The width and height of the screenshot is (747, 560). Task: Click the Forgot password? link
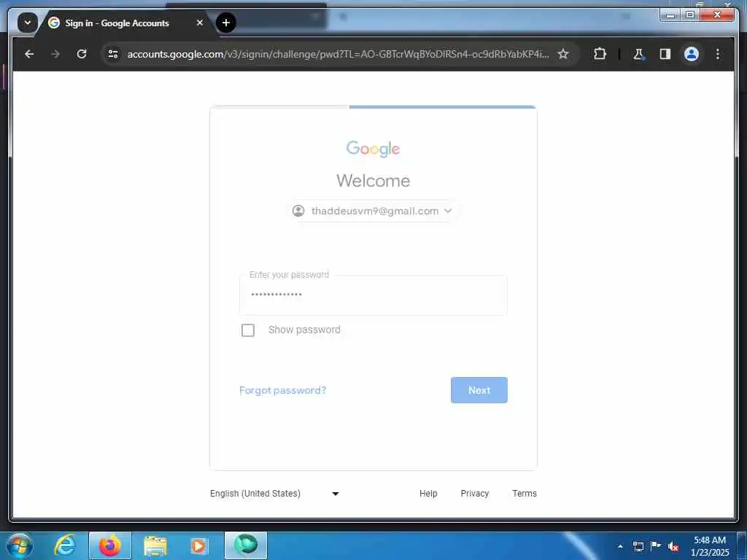click(282, 391)
